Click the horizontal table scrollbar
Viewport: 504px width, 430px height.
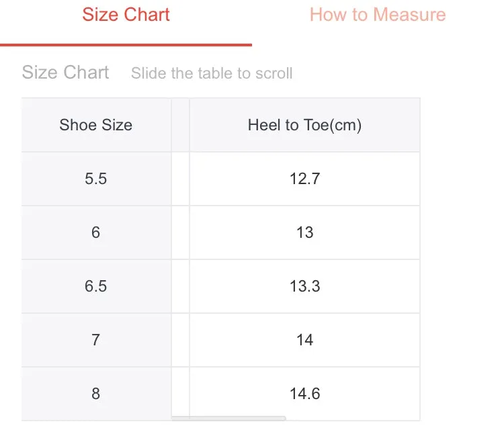tap(228, 419)
